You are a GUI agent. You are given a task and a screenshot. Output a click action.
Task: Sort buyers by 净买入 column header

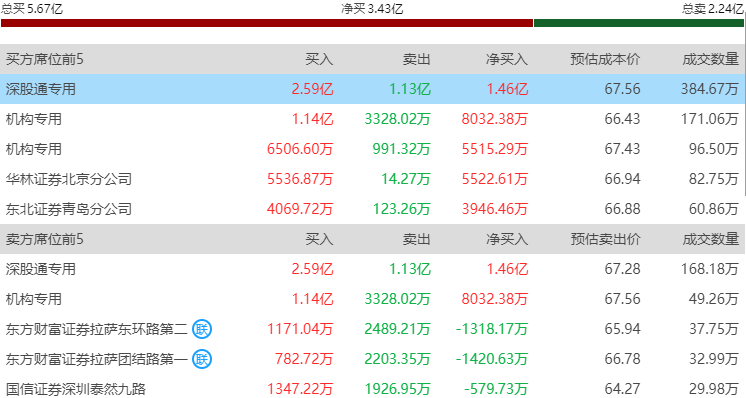(507, 59)
